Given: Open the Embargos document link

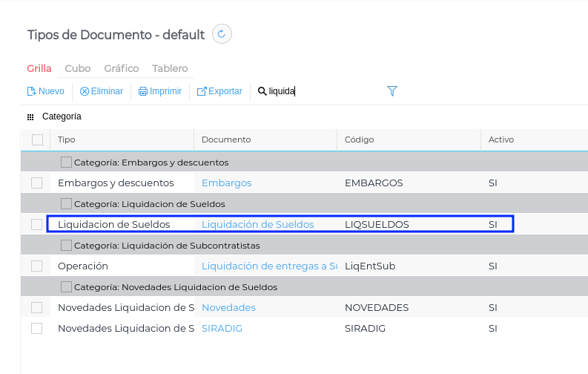Looking at the screenshot, I should click(226, 183).
